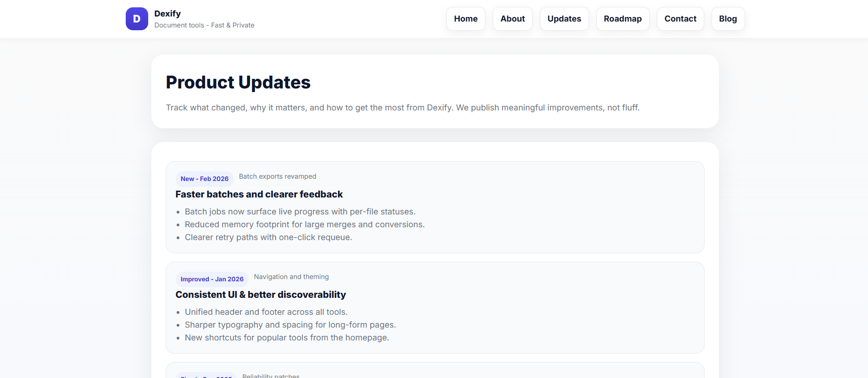Screen dimensions: 868x378
Task: Click the "Navigation and theming" label
Action: [291, 276]
